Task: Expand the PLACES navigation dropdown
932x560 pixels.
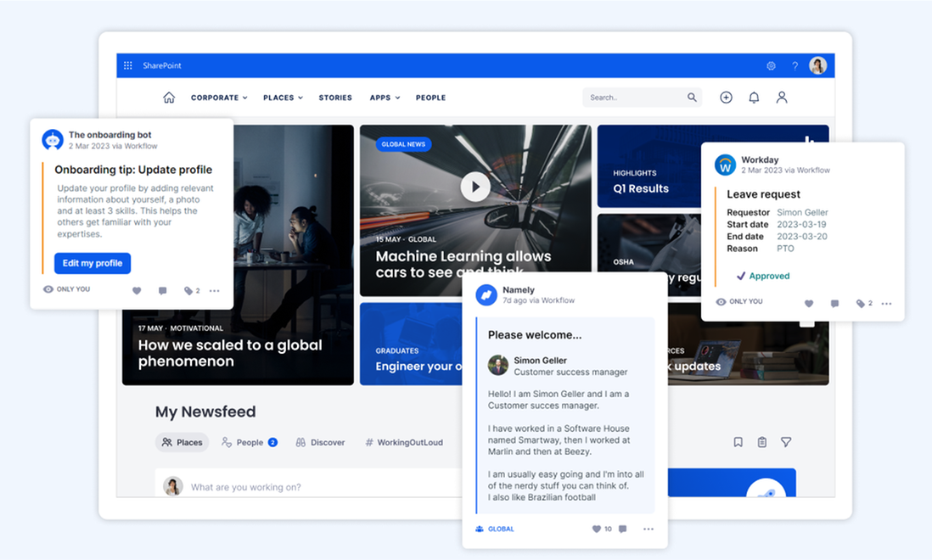Action: [283, 98]
